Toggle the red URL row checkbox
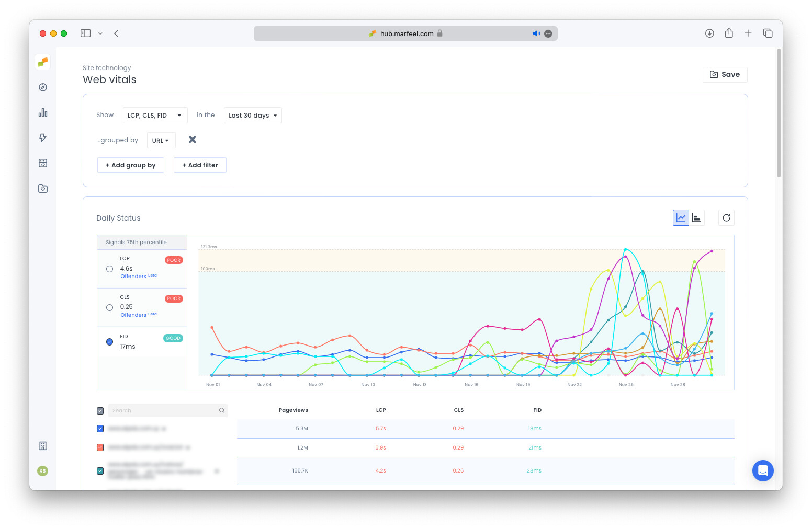Screen dimensions: 812x529 tap(100, 447)
